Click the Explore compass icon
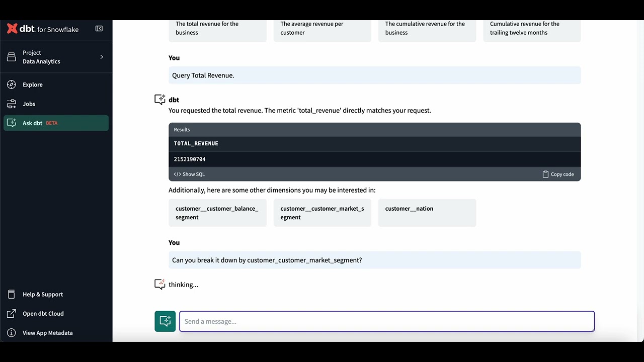 point(11,84)
